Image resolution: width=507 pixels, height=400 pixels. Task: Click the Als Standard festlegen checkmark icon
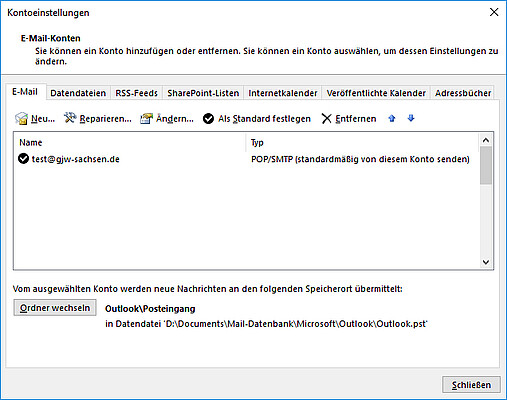208,118
